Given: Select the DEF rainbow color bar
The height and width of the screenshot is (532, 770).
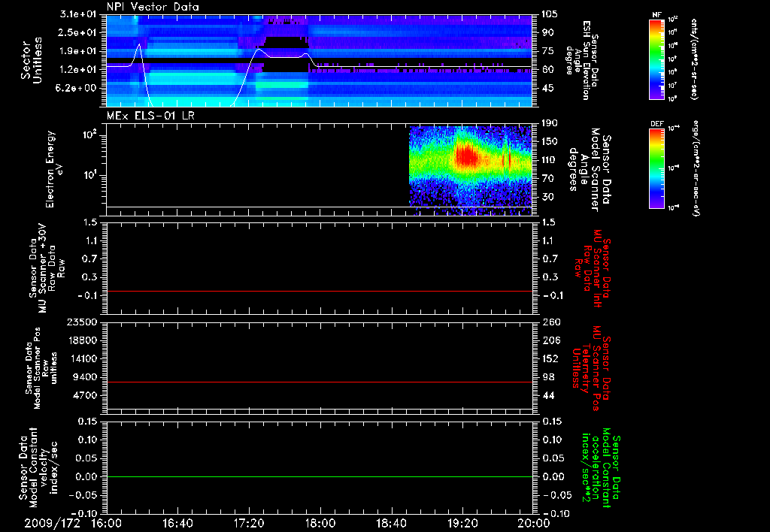Looking at the screenshot, I should pos(657,169).
